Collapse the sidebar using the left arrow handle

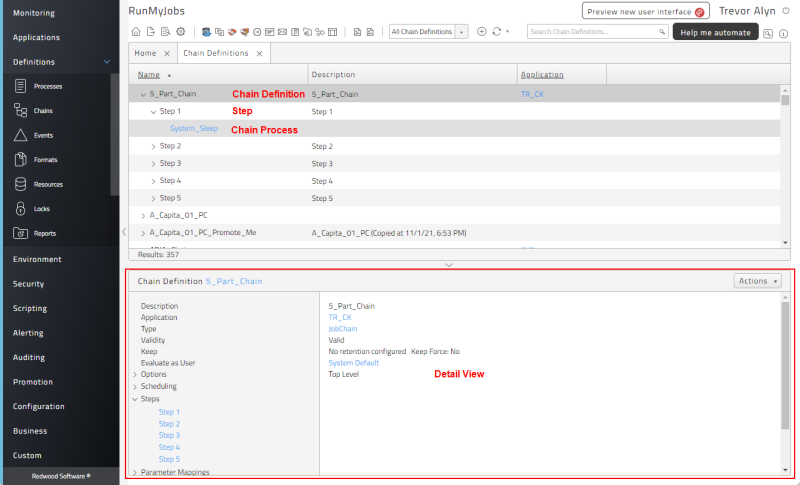click(124, 232)
